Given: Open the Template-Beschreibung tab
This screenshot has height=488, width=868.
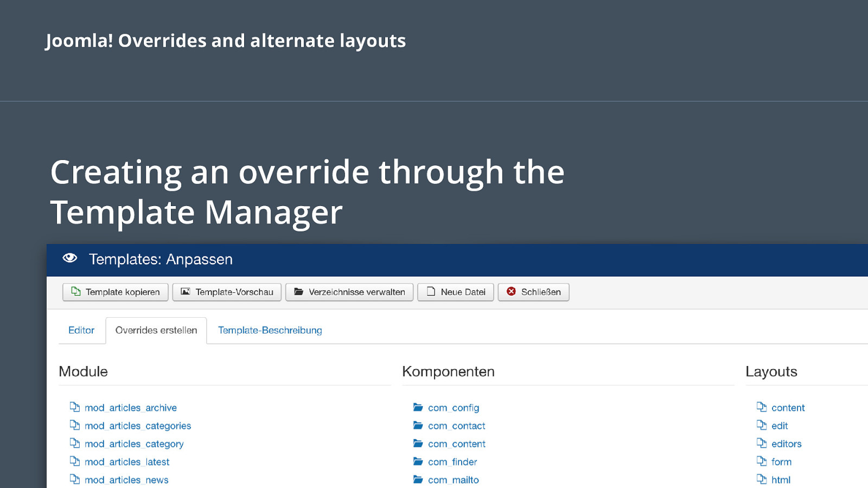Looking at the screenshot, I should point(270,330).
